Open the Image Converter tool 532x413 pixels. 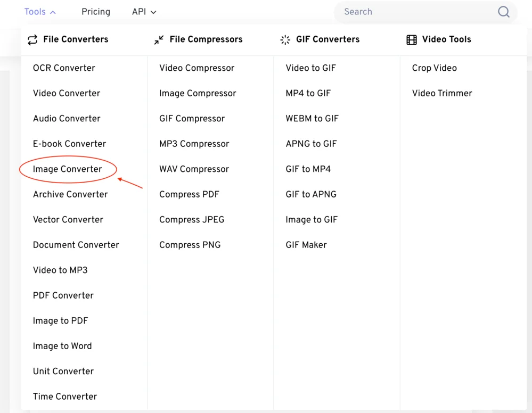[x=67, y=169]
